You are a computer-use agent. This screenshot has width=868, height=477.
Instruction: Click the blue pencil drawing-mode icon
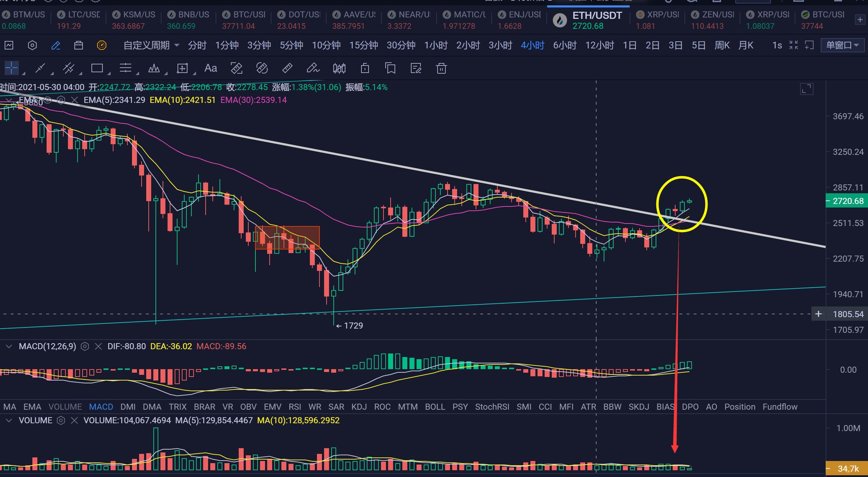[55, 46]
